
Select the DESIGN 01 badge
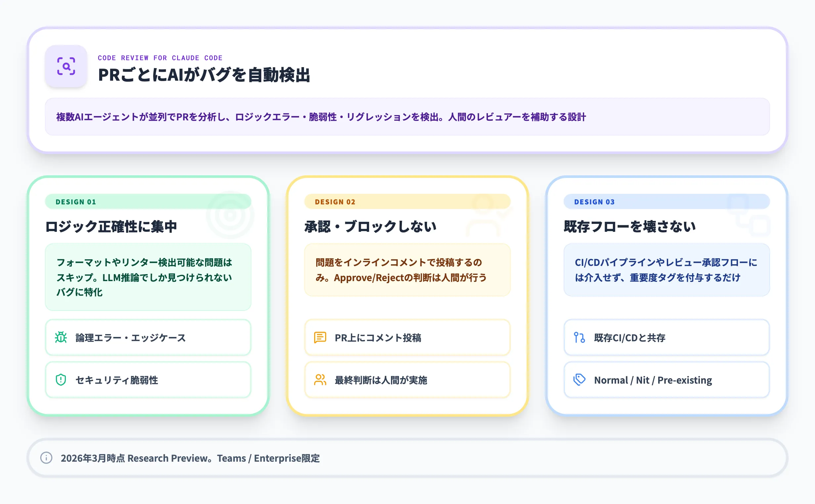point(75,202)
